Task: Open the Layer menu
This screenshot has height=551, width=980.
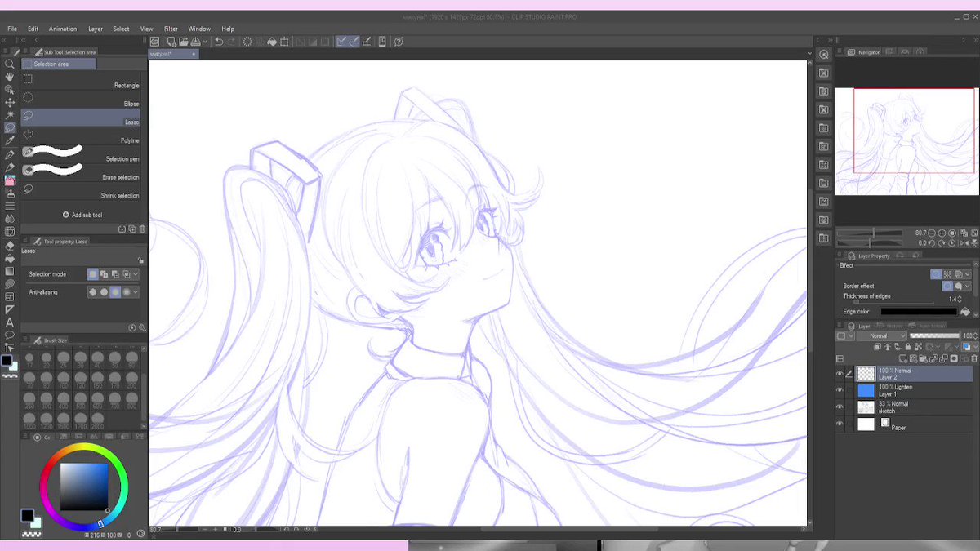Action: (x=96, y=29)
